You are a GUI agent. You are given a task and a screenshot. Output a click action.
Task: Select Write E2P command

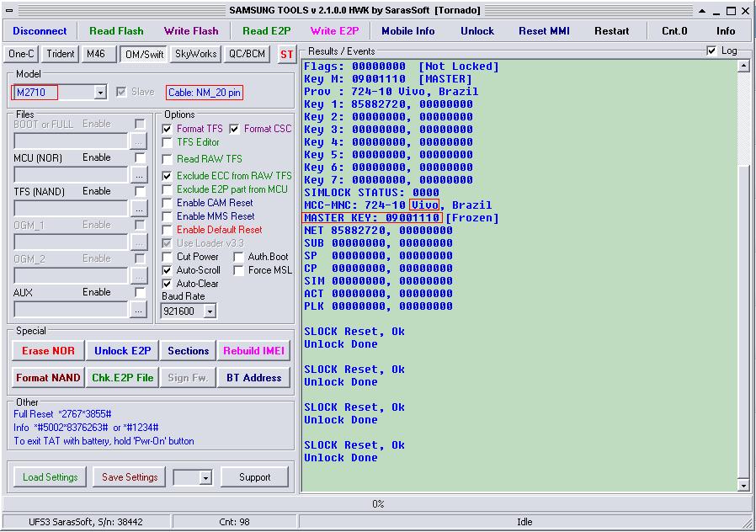coord(334,31)
